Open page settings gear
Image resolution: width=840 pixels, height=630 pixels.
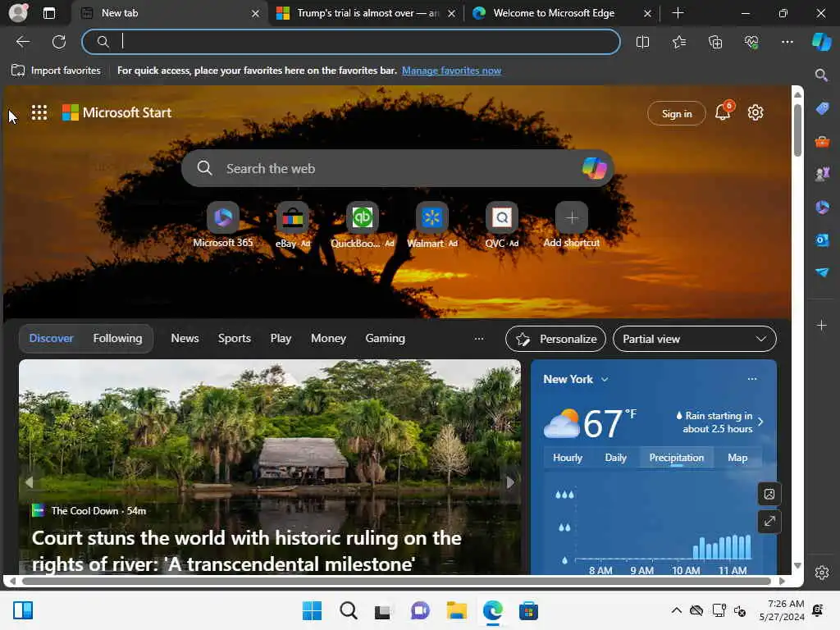pyautogui.click(x=756, y=112)
